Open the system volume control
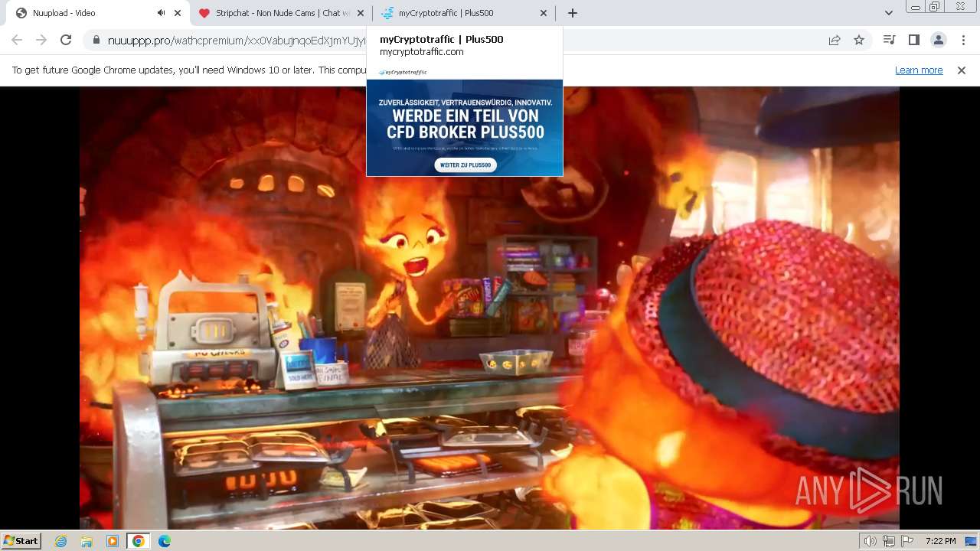Viewport: 980px width, 551px height. 871,541
